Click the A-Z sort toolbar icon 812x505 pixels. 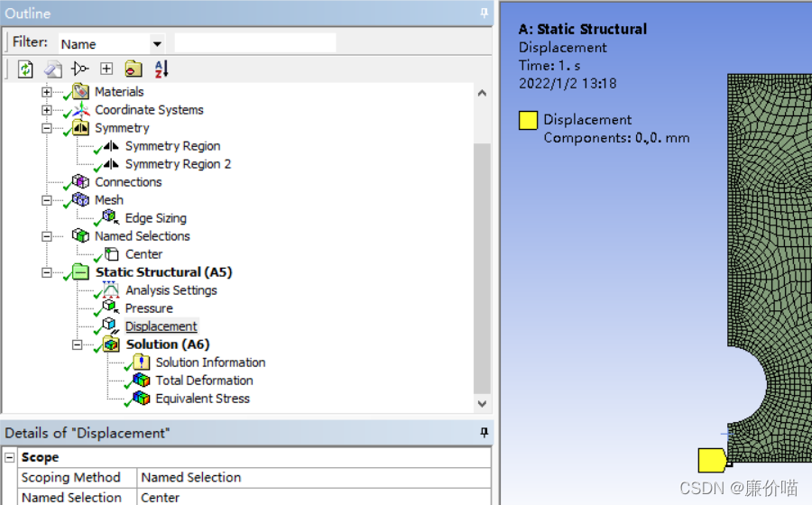[161, 69]
